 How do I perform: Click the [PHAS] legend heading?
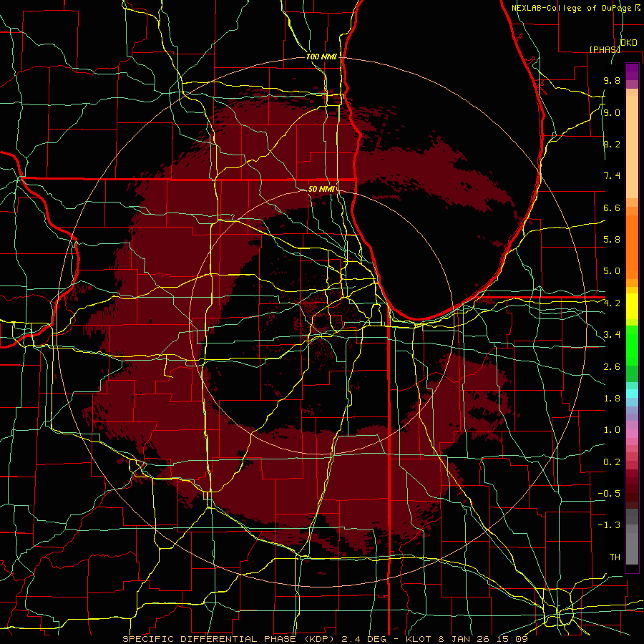coord(605,49)
